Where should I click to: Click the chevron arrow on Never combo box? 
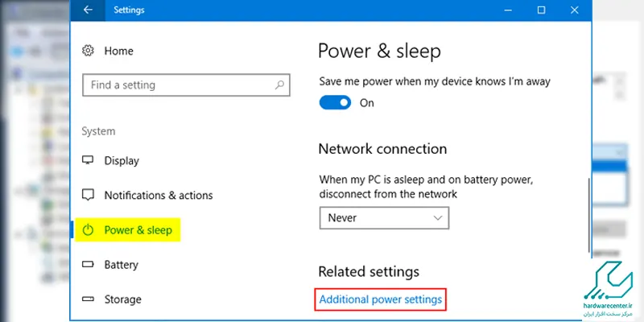coord(438,217)
